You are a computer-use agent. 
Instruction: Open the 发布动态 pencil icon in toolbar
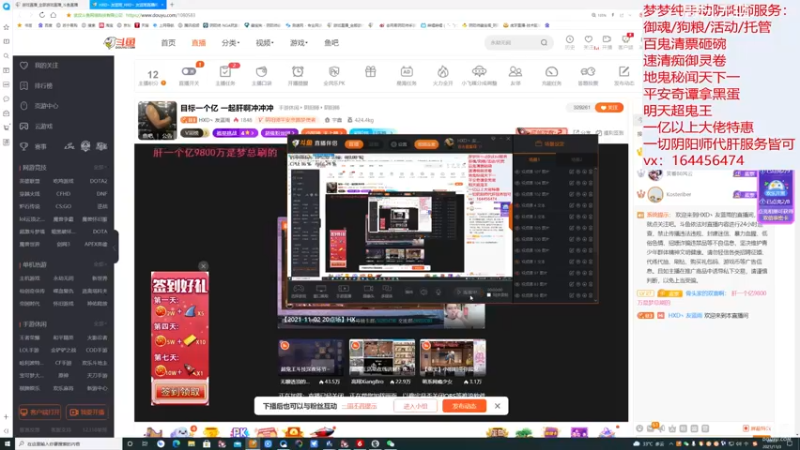pyautogui.click(x=623, y=71)
